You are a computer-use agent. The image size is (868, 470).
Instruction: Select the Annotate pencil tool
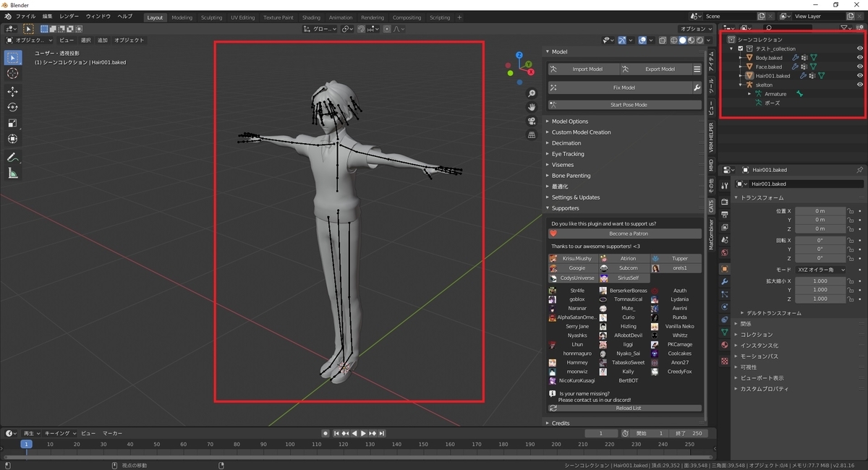[12, 157]
